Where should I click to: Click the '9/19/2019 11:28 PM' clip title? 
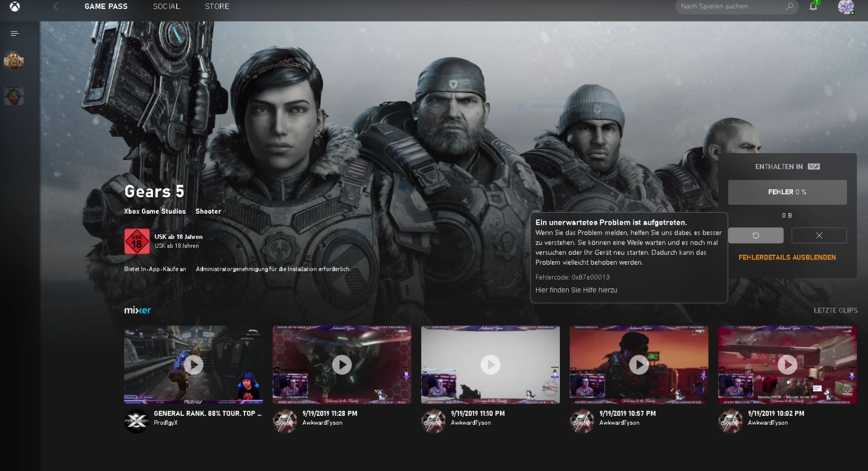pos(330,414)
